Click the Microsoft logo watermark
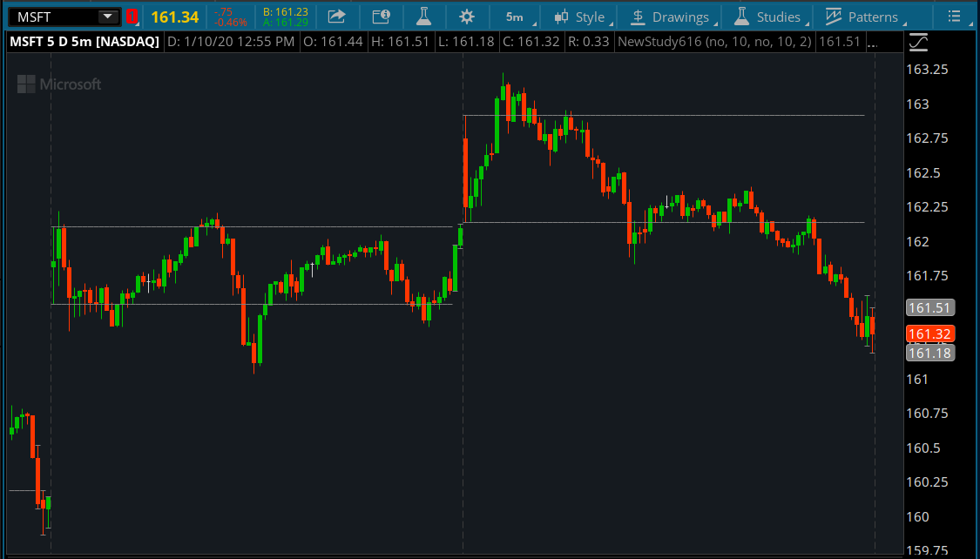 [x=59, y=84]
